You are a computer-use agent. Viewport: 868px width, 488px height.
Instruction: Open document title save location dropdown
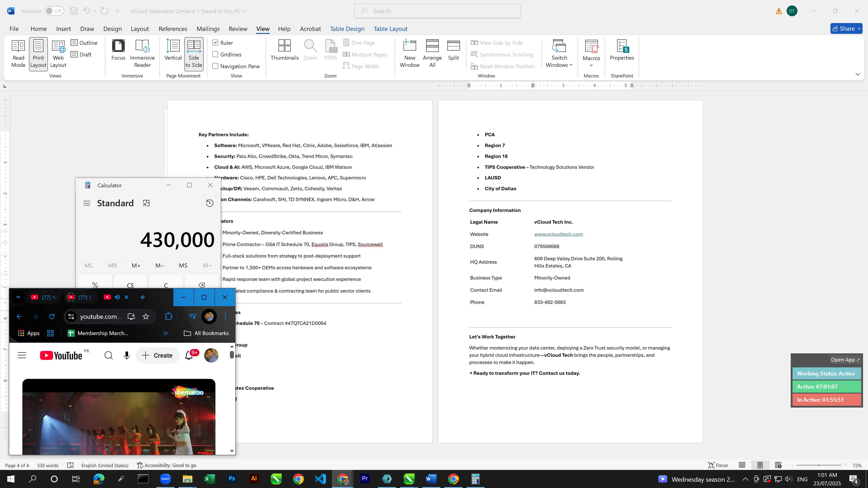click(245, 11)
